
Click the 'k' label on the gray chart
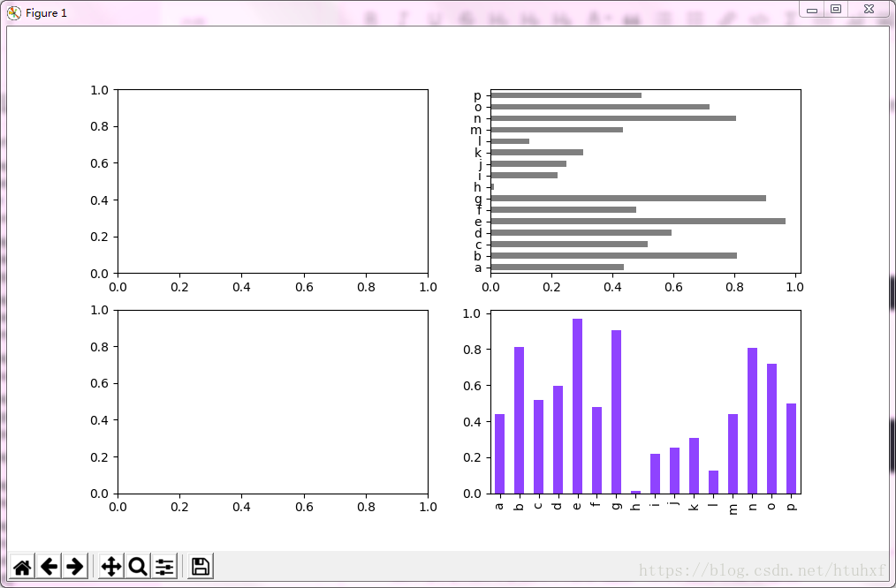[x=478, y=153]
